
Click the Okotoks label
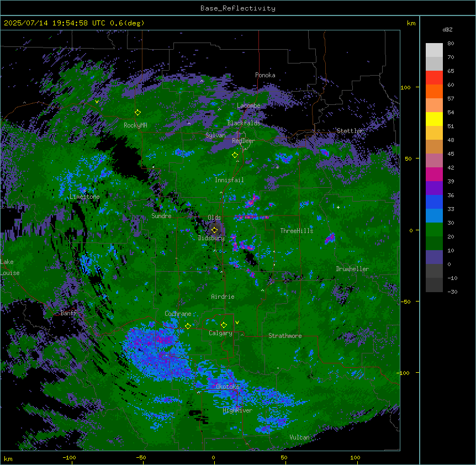point(228,387)
